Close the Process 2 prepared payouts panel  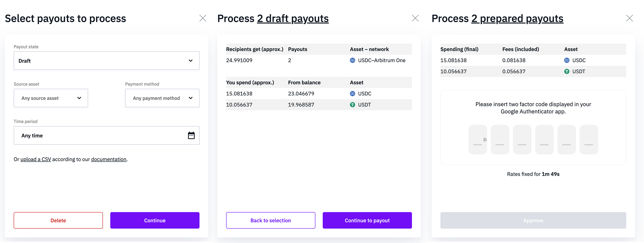click(x=630, y=18)
